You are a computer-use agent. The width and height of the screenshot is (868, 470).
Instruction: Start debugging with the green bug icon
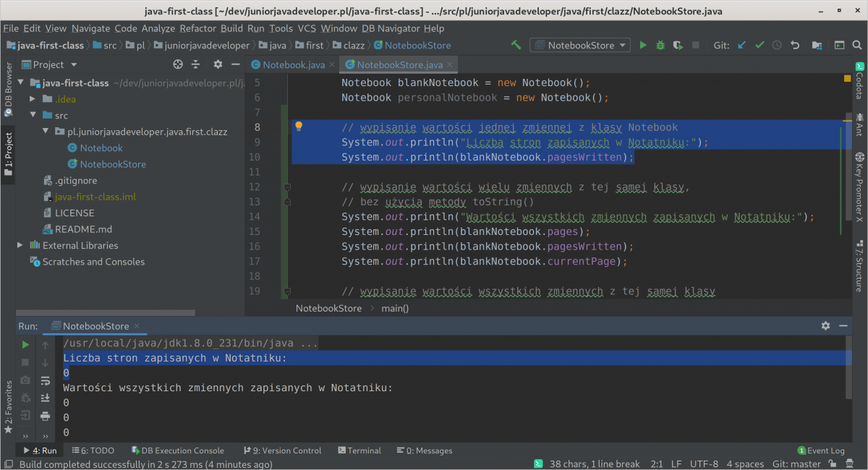coord(660,45)
